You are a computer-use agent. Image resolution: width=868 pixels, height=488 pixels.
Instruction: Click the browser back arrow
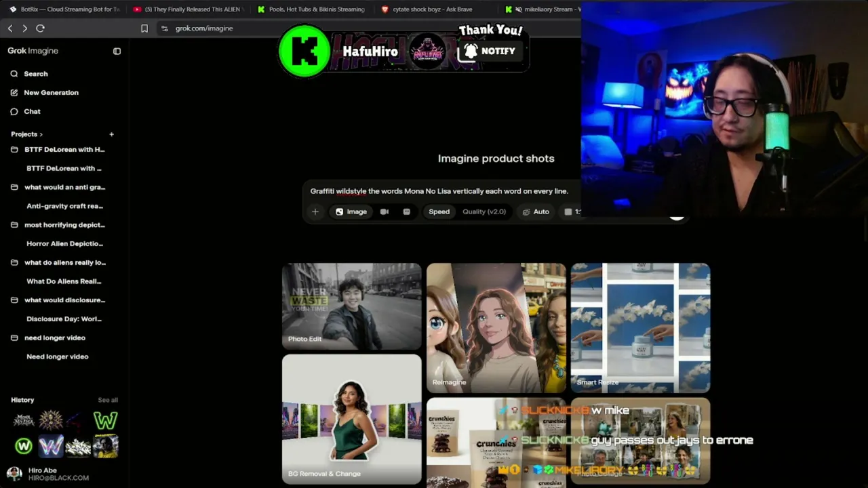click(x=10, y=28)
